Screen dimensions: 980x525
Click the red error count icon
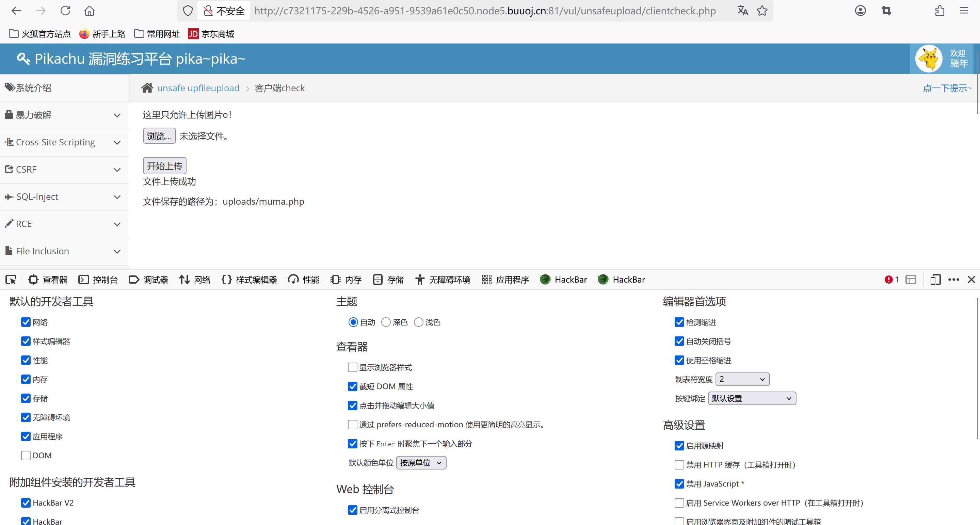(889, 280)
